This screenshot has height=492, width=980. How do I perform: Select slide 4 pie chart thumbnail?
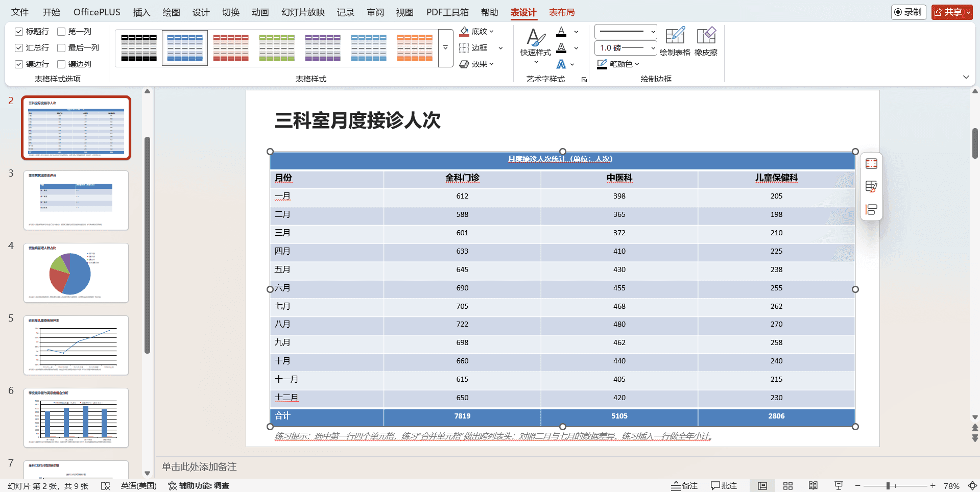point(76,273)
